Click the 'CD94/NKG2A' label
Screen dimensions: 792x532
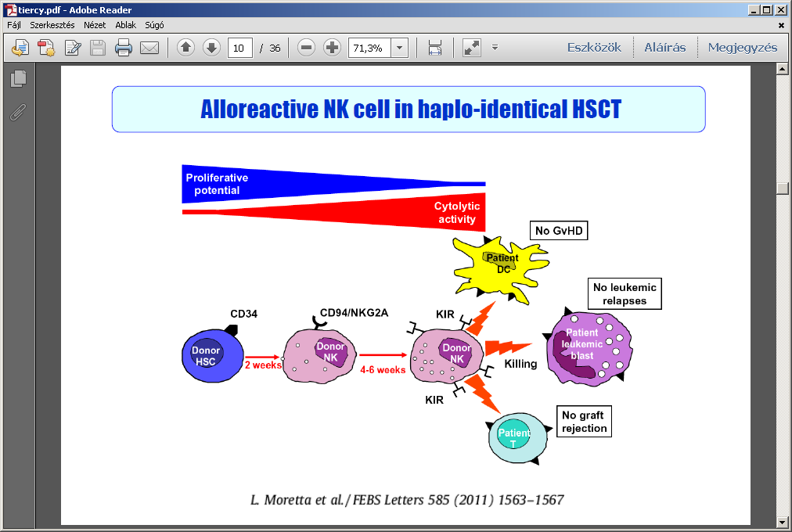pos(354,313)
